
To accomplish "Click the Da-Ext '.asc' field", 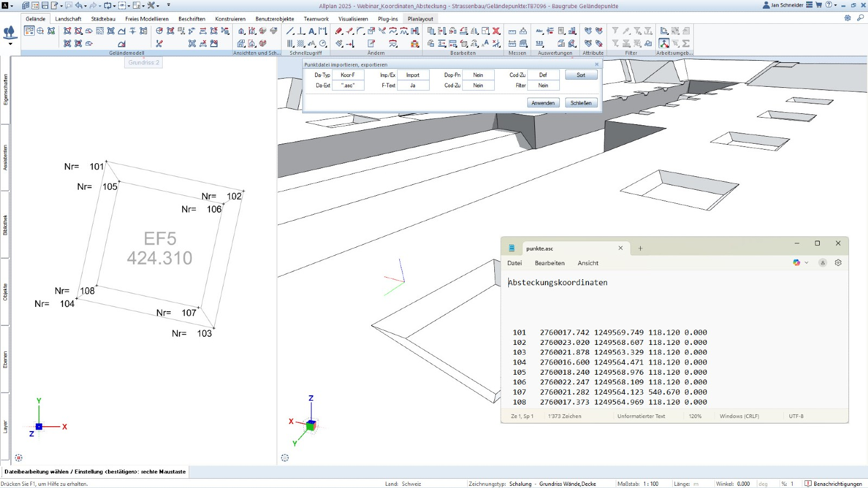I will coord(348,86).
